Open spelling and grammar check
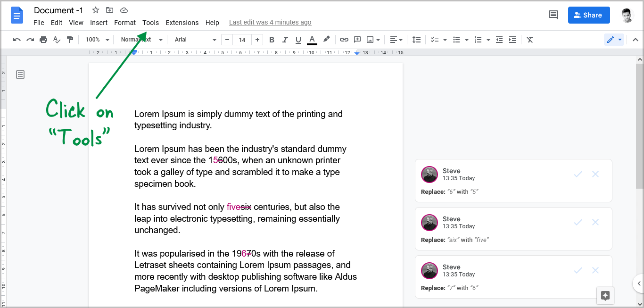Image resolution: width=644 pixels, height=308 pixels. point(57,40)
